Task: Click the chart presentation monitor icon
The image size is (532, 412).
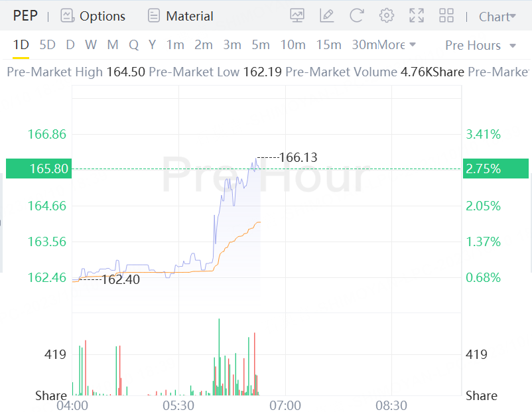Action: (297, 16)
